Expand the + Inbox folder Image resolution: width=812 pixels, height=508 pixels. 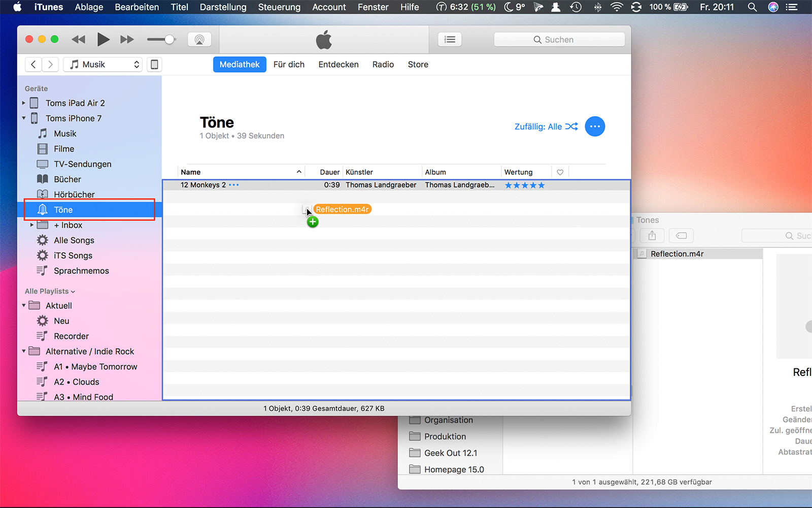point(31,225)
